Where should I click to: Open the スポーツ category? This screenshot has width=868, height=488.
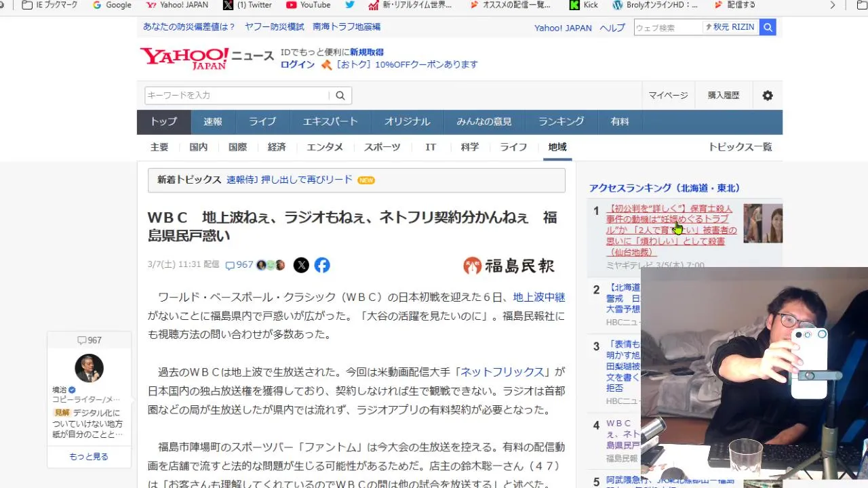382,147
